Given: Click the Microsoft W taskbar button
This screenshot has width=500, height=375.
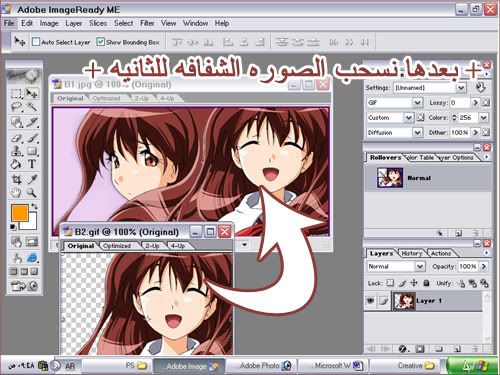Looking at the screenshot, I should [x=333, y=366].
